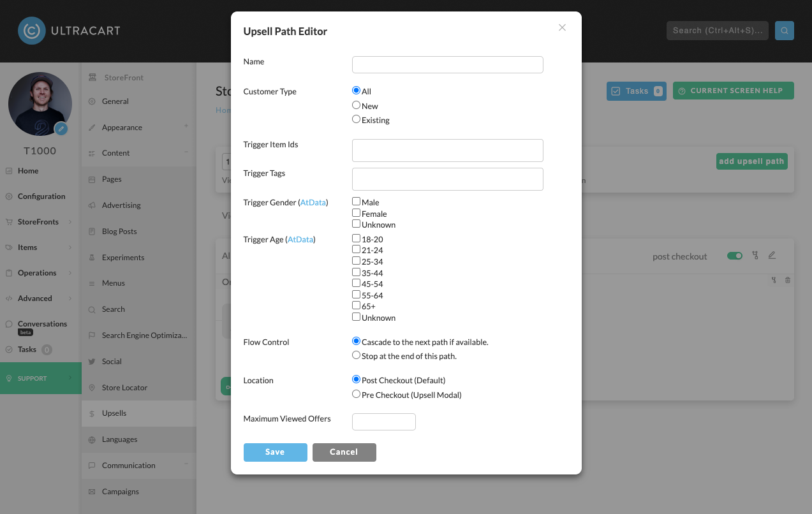This screenshot has width=812, height=514.
Task: Click the Upsells dollar icon
Action: point(92,413)
